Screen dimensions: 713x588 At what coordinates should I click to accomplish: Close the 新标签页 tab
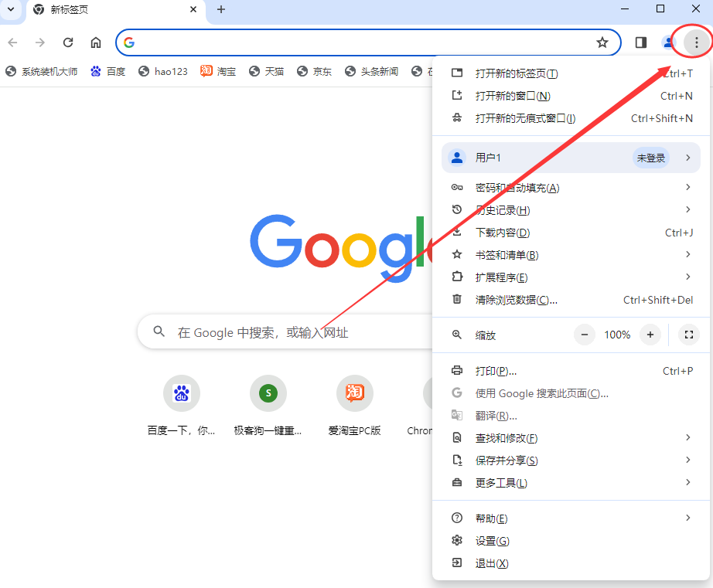tap(193, 9)
